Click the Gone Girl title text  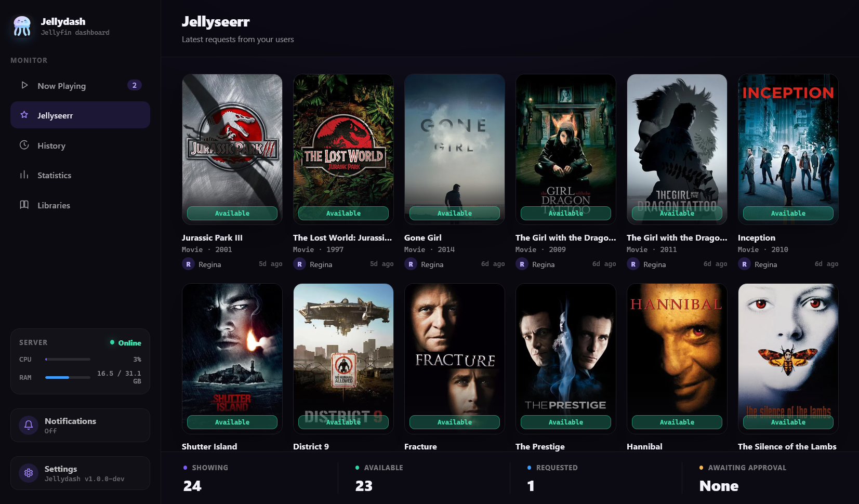pyautogui.click(x=423, y=237)
